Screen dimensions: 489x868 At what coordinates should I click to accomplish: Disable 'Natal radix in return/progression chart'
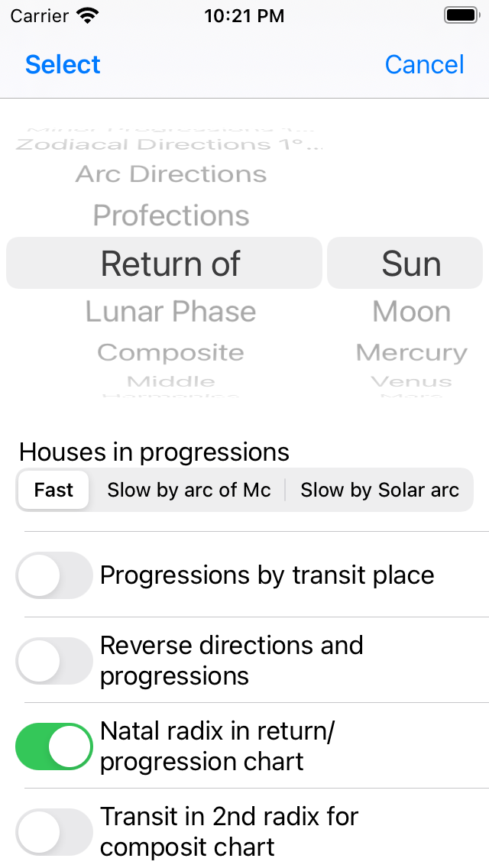pos(53,747)
